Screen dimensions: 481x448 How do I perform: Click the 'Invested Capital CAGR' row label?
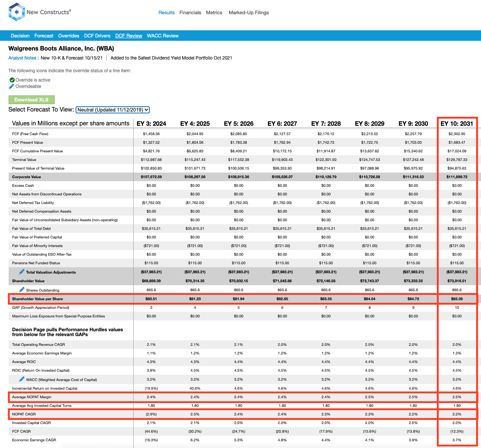pos(31,423)
